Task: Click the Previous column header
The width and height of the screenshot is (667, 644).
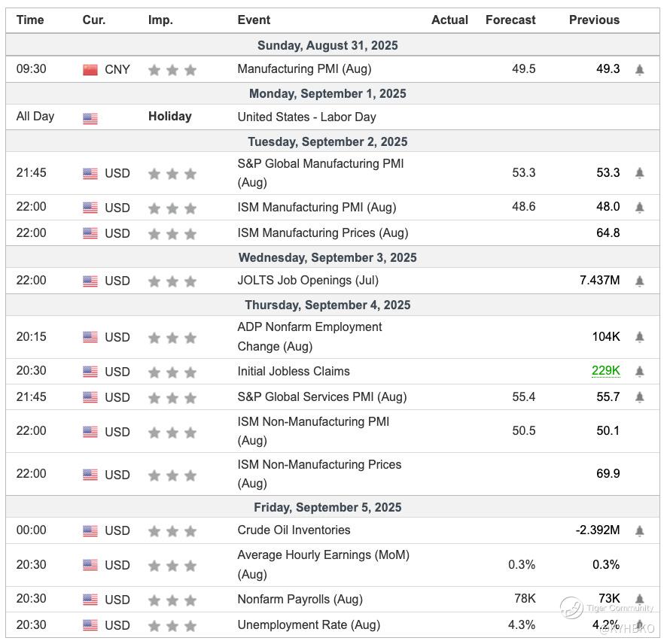Action: [594, 20]
